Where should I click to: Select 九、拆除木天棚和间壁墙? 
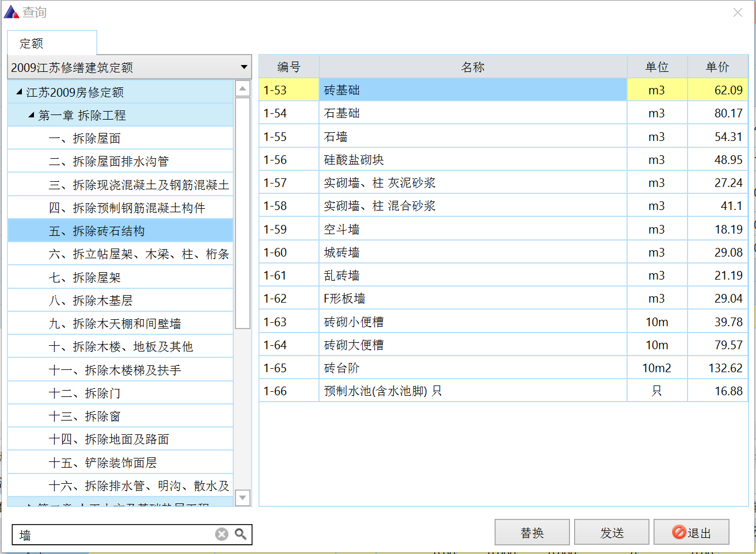(x=120, y=323)
